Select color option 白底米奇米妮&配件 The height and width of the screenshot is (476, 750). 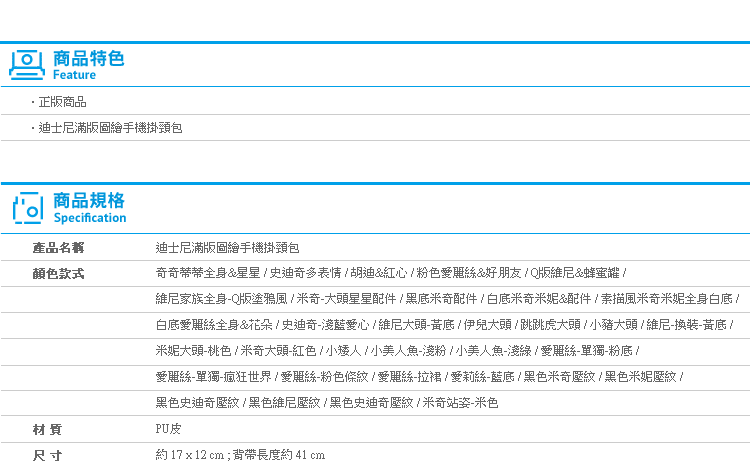(x=539, y=299)
